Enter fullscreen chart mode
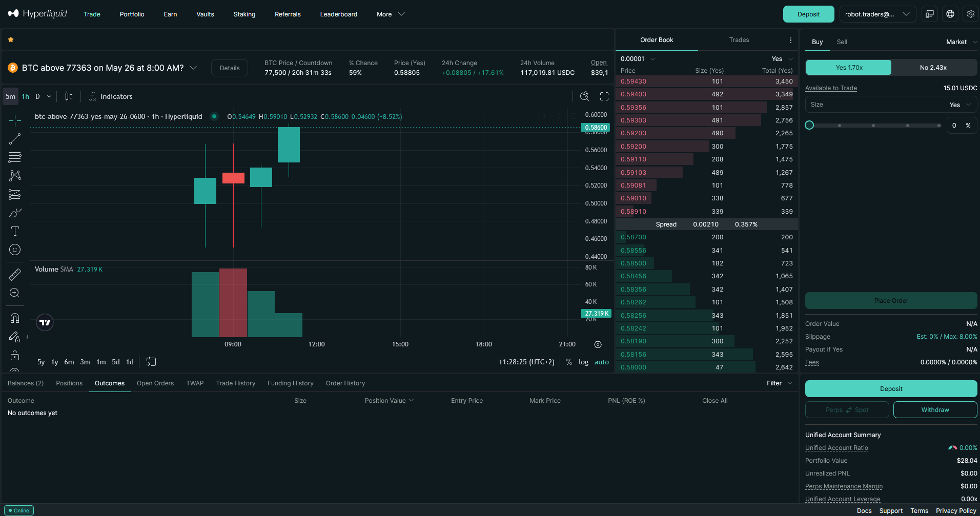This screenshot has height=516, width=980. point(604,96)
